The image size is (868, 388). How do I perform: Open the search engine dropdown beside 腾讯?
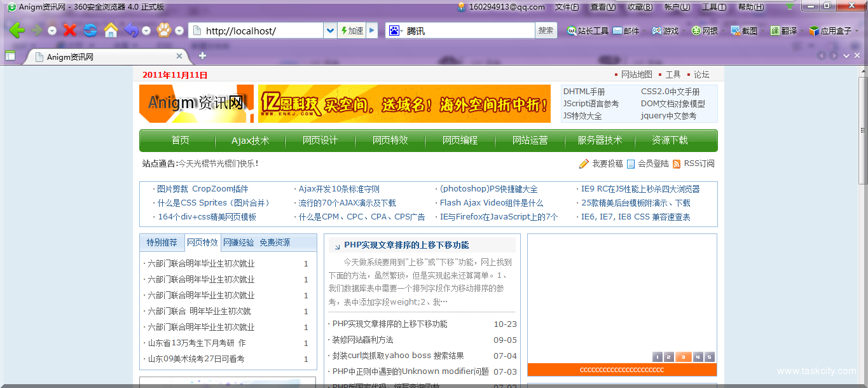coord(401,30)
